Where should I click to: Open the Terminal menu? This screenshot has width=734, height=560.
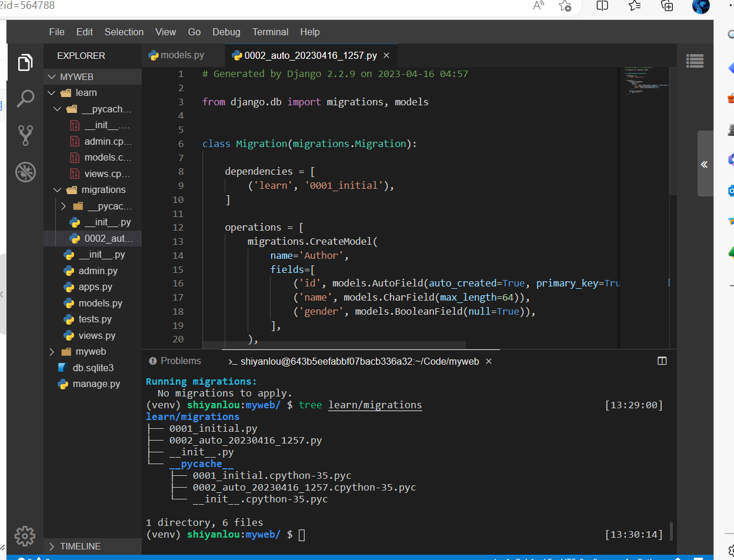(270, 32)
